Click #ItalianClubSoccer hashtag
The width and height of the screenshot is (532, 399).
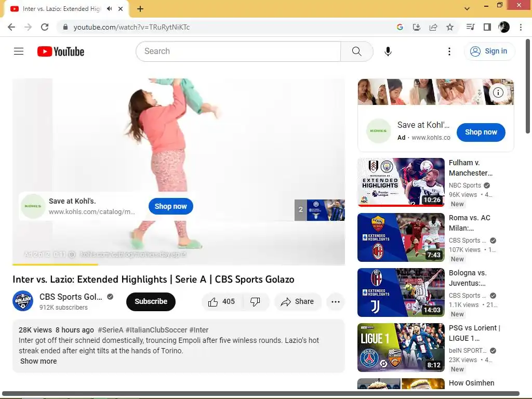(x=156, y=330)
